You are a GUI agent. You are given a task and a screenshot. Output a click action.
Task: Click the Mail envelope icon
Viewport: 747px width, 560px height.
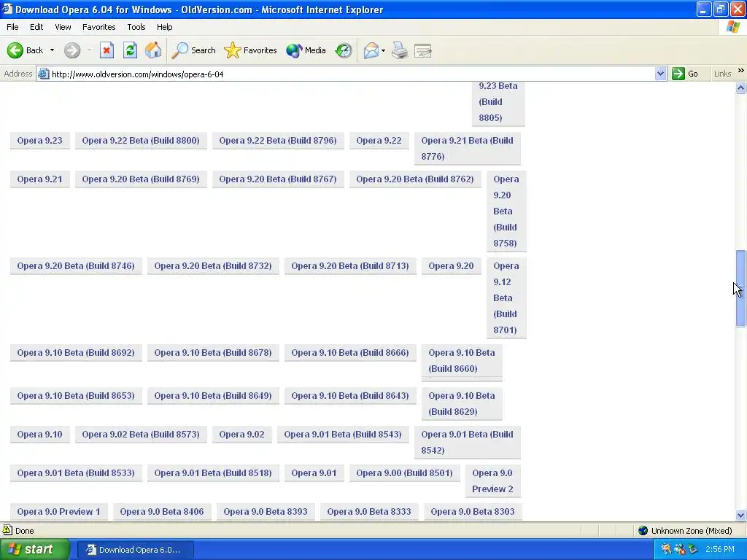[371, 50]
